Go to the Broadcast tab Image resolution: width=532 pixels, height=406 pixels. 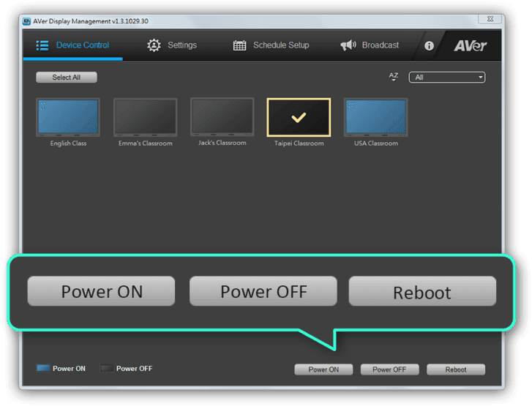370,45
